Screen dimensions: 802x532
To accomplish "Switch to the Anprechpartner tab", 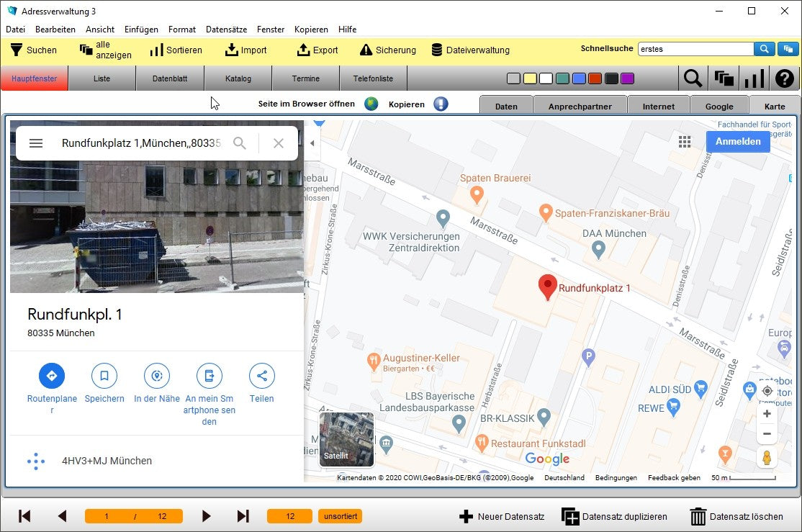I will [580, 107].
